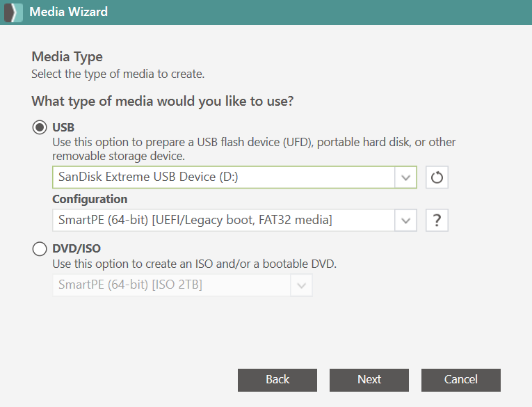Screen dimensions: 532x407
Task: Click 'Use this option to create an ISO' text
Action: click(x=195, y=264)
